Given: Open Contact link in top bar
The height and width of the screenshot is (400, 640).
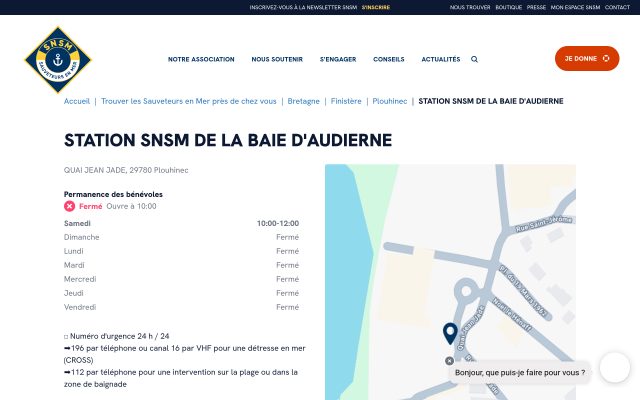Looking at the screenshot, I should pyautogui.click(x=617, y=7).
